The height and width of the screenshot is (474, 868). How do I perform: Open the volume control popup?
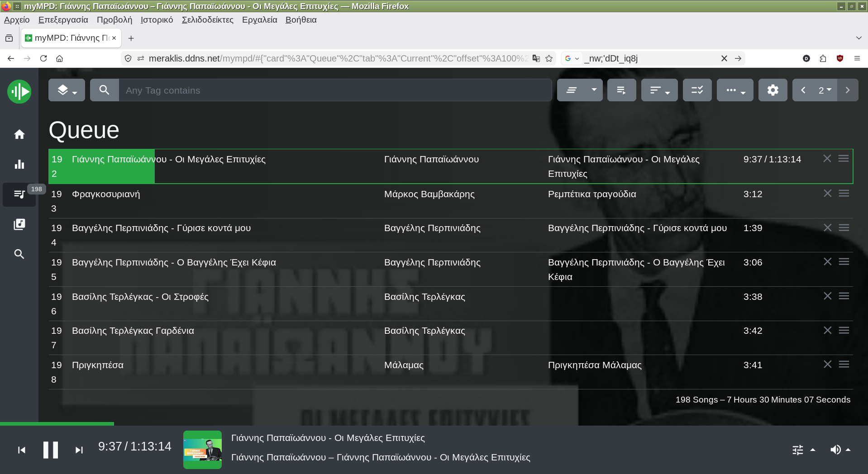[840, 450]
